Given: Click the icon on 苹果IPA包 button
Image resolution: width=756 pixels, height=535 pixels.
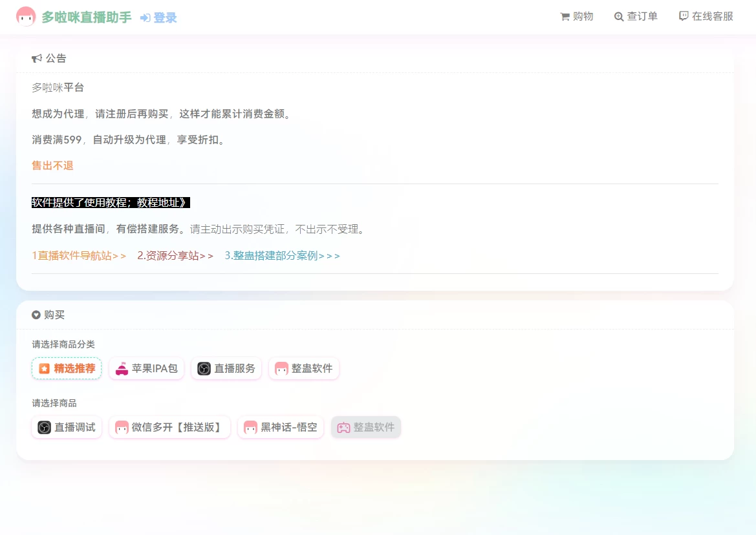Looking at the screenshot, I should 122,368.
